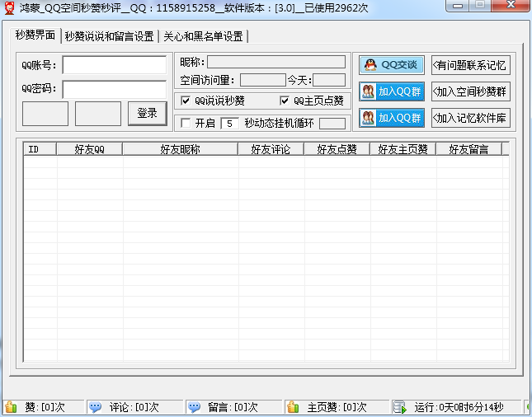Click the speech bubble icon beside 留言
This screenshot has height=417, width=532.
(x=194, y=407)
